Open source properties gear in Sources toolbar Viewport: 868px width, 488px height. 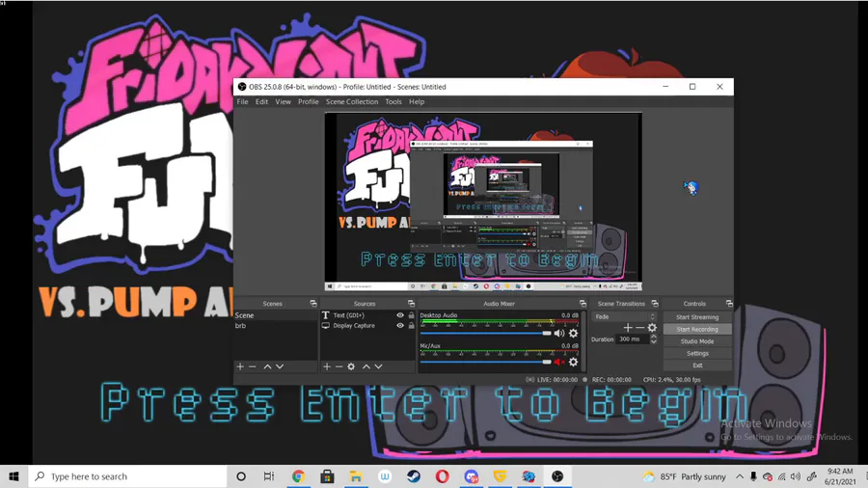pyautogui.click(x=351, y=366)
